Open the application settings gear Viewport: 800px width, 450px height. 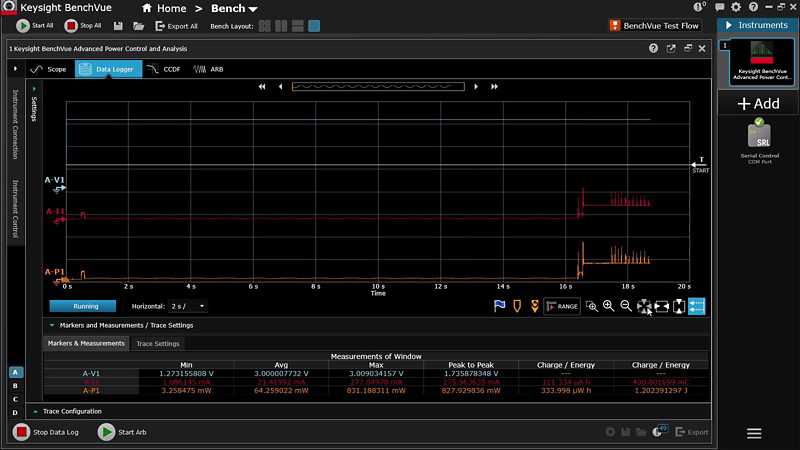736,7
